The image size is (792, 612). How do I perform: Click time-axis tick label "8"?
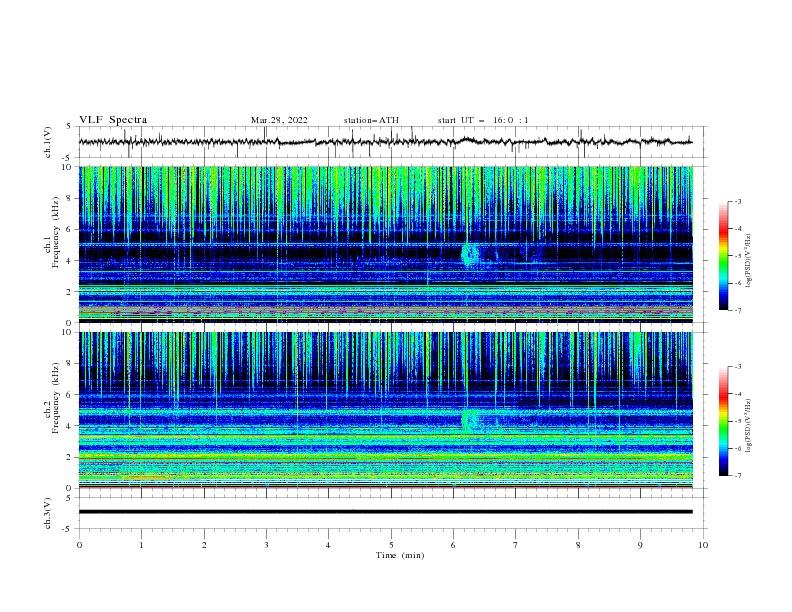578,545
